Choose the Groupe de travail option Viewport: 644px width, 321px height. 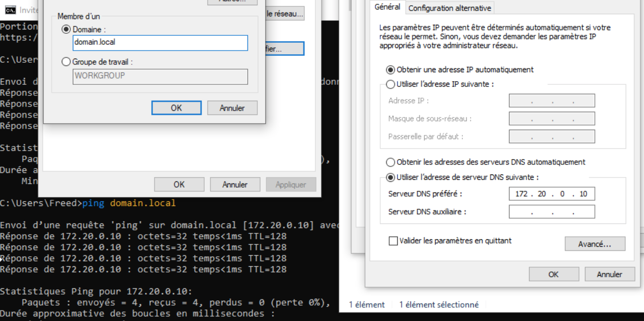click(66, 62)
